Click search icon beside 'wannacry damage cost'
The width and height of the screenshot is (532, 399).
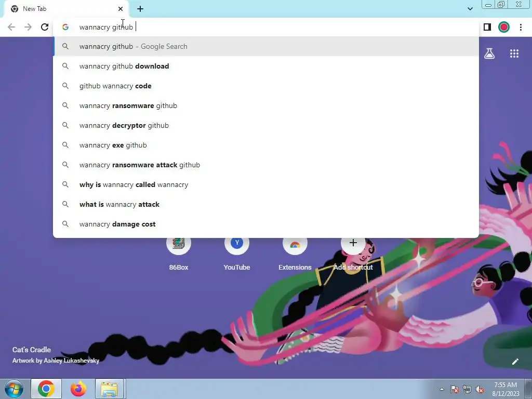(x=65, y=224)
